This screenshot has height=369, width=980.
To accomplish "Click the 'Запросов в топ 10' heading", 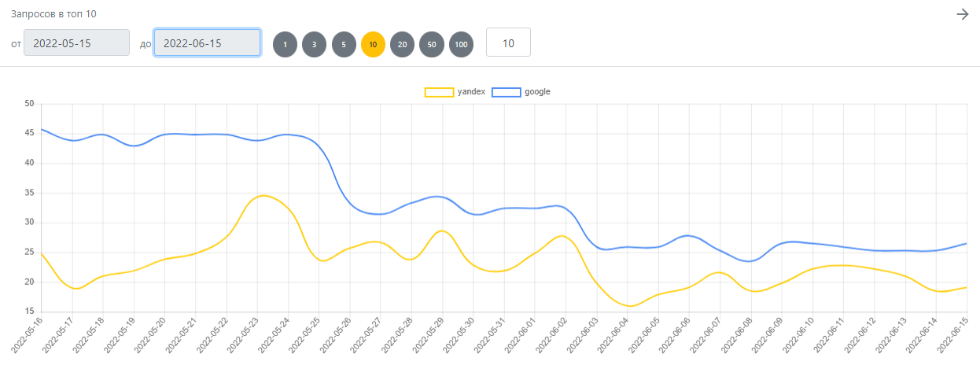I will tap(53, 14).
